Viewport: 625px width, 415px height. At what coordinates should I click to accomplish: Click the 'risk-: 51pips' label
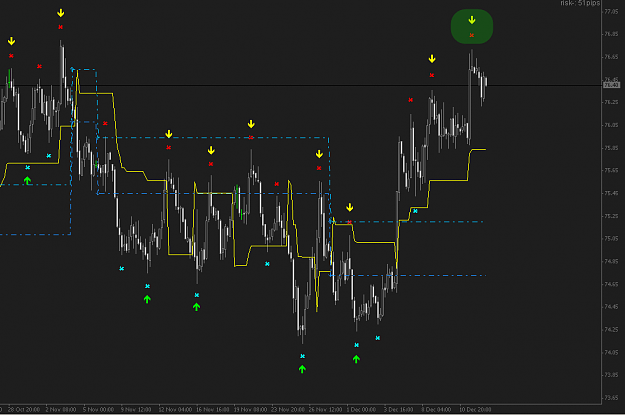click(580, 3)
